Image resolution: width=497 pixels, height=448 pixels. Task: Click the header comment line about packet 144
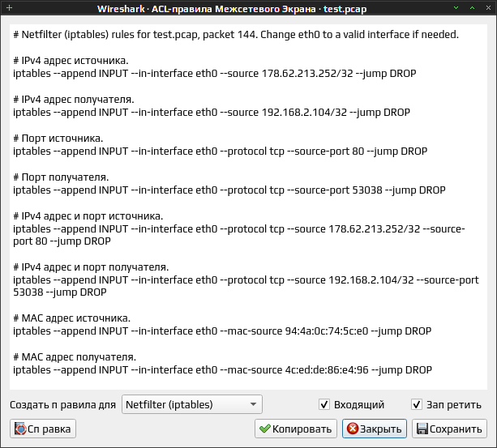[x=236, y=35]
